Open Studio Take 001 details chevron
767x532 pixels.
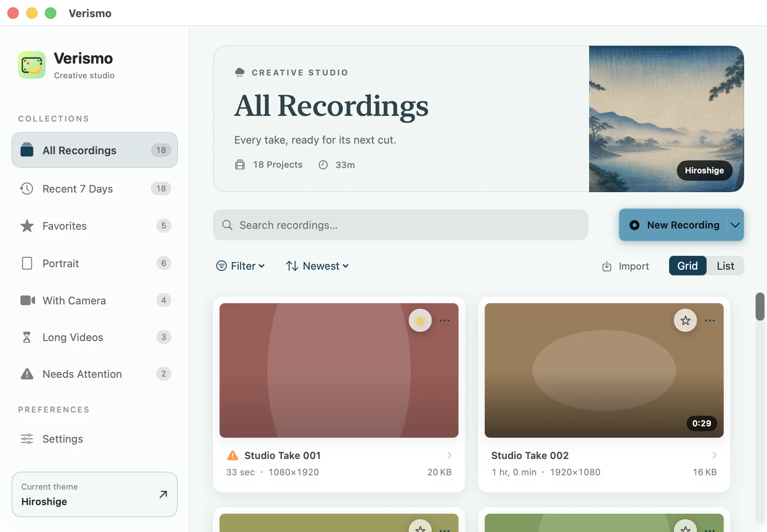(x=449, y=455)
